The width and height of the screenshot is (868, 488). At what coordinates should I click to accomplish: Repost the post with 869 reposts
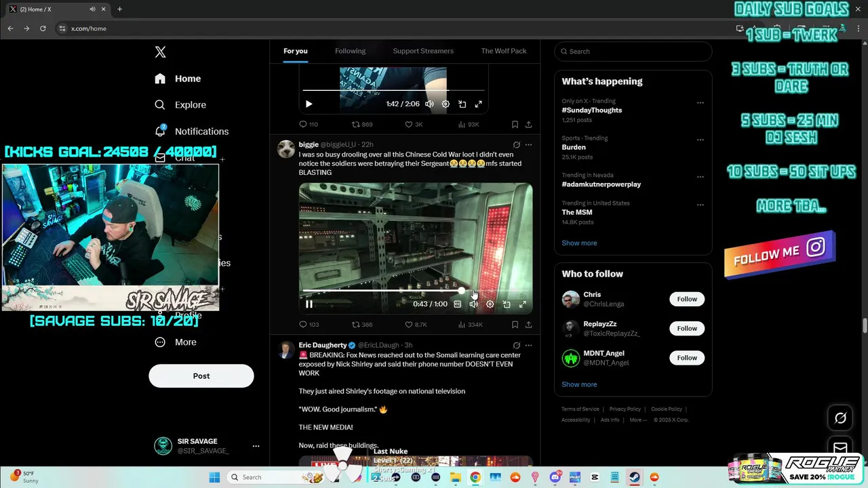[362, 125]
